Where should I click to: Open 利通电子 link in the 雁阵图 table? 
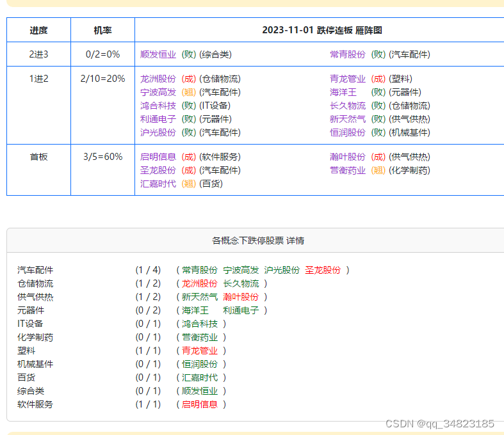158,119
